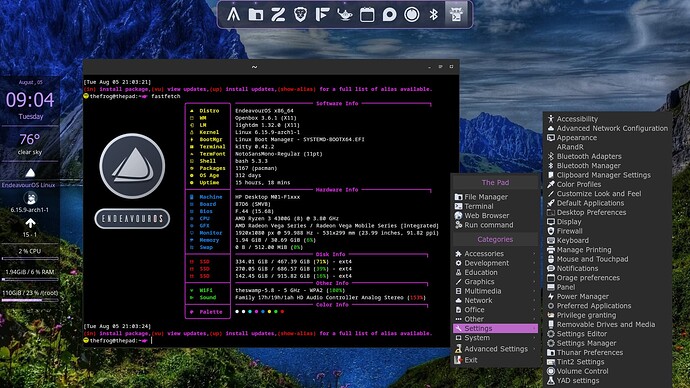Launch Brave browser lion icon in dock
The height and width of the screenshot is (388, 690).
point(300,15)
